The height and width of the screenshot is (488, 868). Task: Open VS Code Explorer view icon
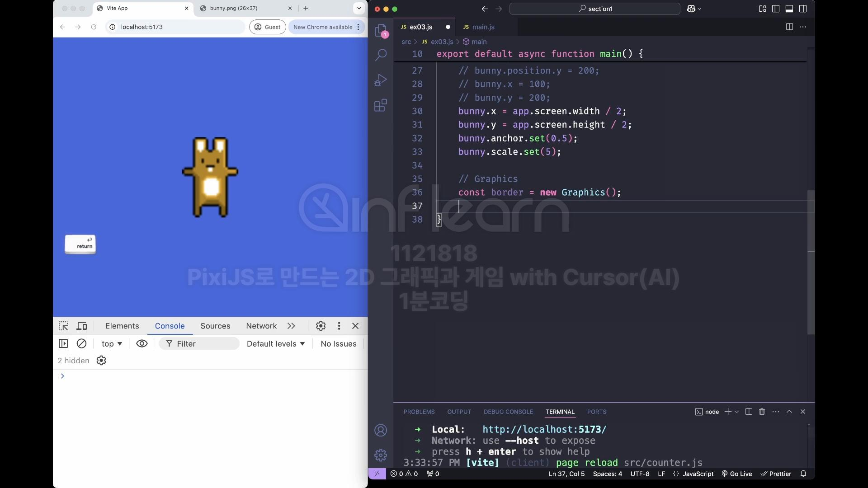click(381, 30)
